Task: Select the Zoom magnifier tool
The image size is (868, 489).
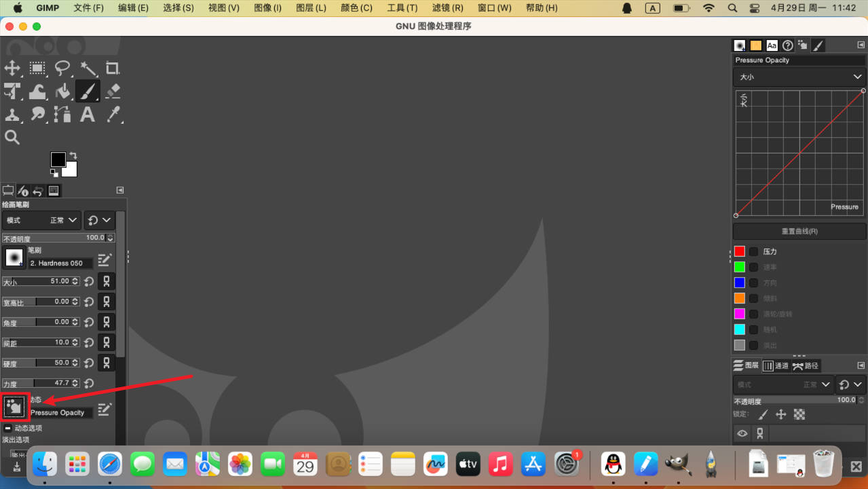Action: [x=12, y=137]
